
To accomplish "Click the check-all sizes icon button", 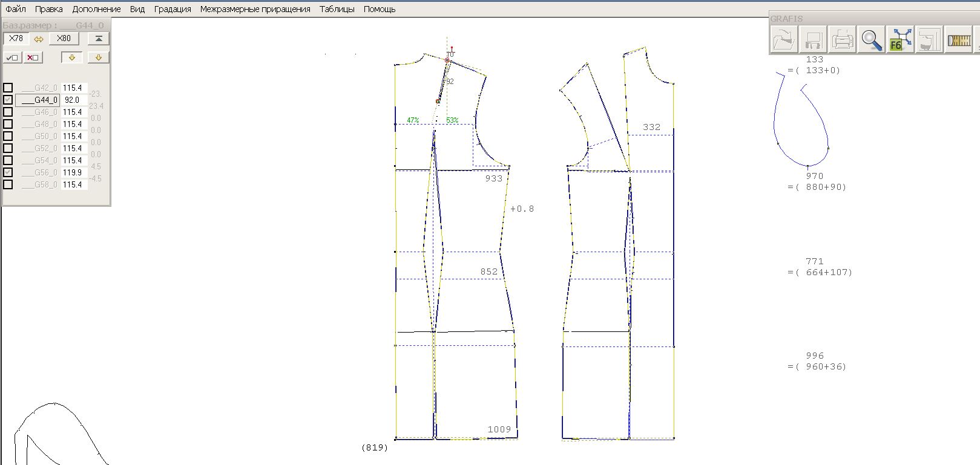I will [12, 57].
